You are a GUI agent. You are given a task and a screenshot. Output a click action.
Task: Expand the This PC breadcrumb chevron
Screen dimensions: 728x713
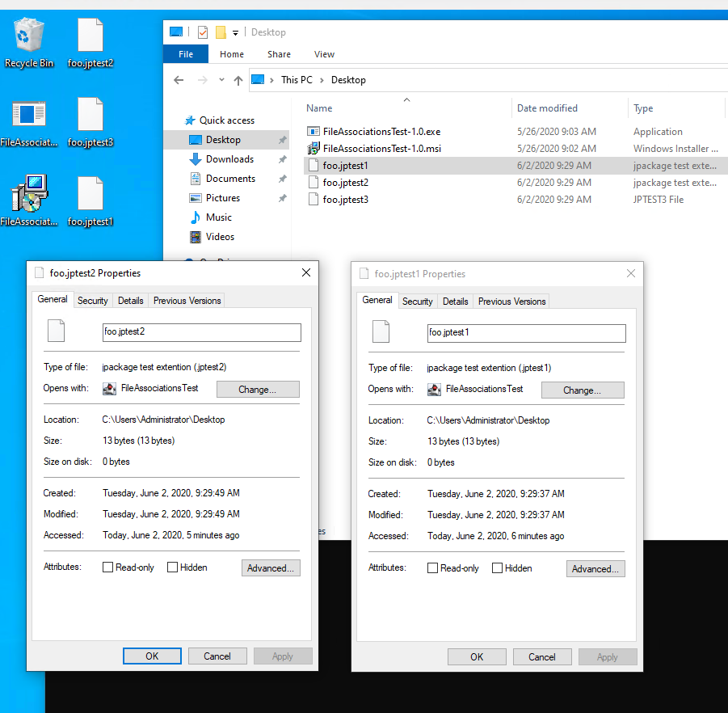[322, 80]
